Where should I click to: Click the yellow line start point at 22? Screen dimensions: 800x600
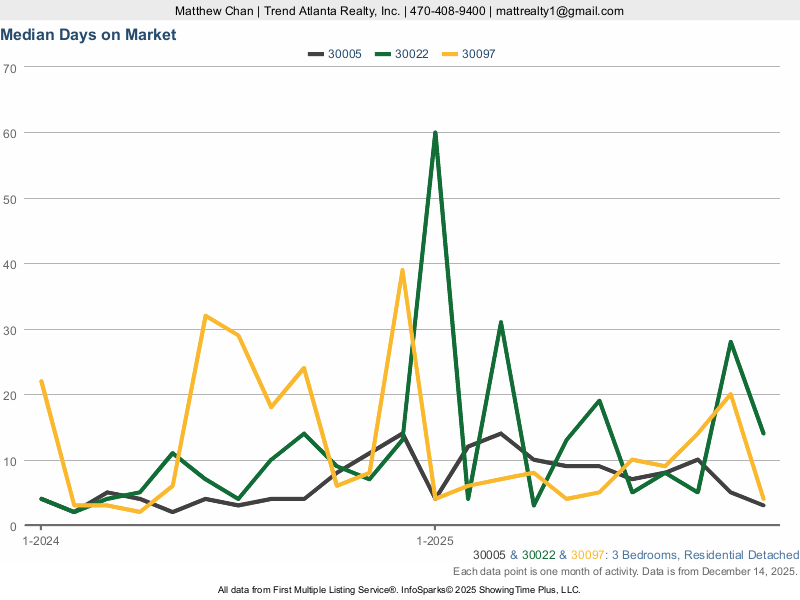click(x=41, y=382)
